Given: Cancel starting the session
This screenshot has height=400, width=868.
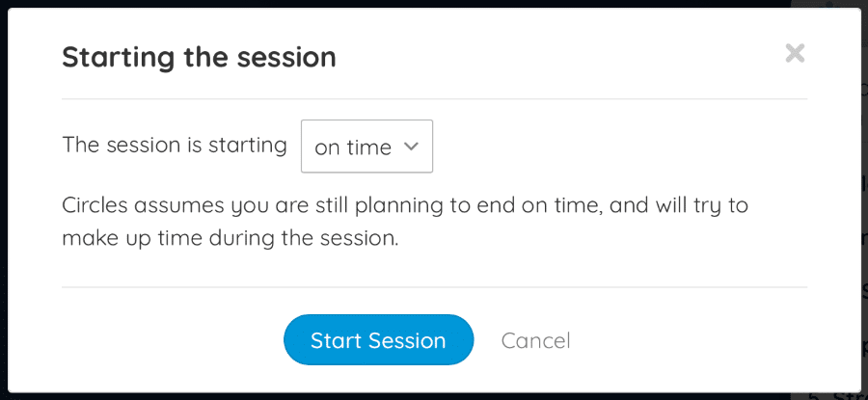Looking at the screenshot, I should (536, 340).
